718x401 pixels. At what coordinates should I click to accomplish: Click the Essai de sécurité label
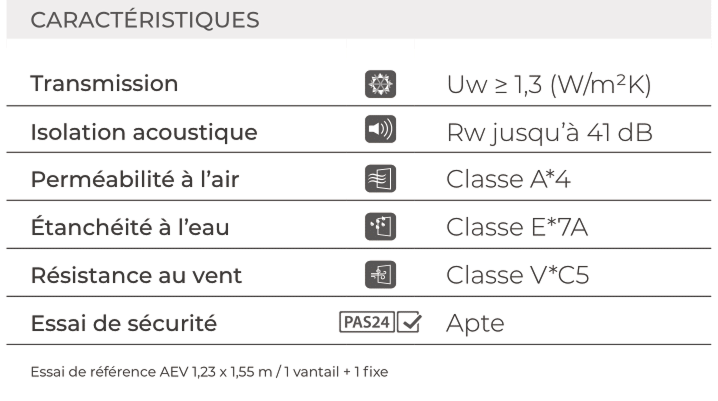pos(124,323)
